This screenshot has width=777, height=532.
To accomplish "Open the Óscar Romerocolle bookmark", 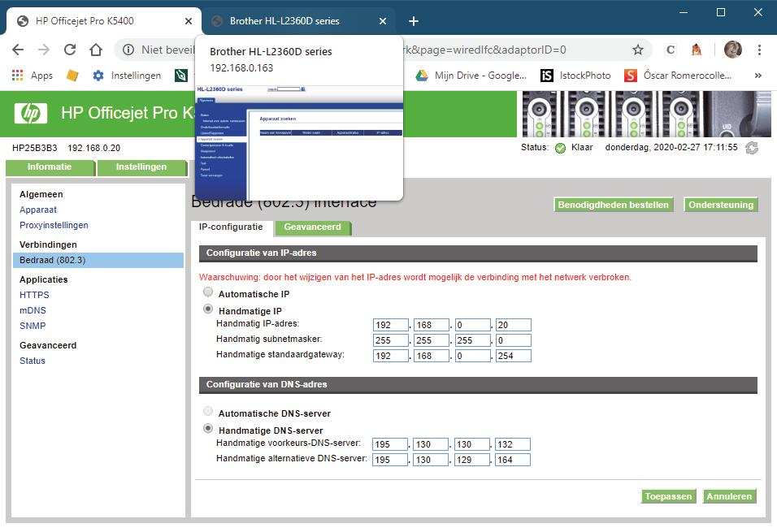I will pyautogui.click(x=678, y=76).
